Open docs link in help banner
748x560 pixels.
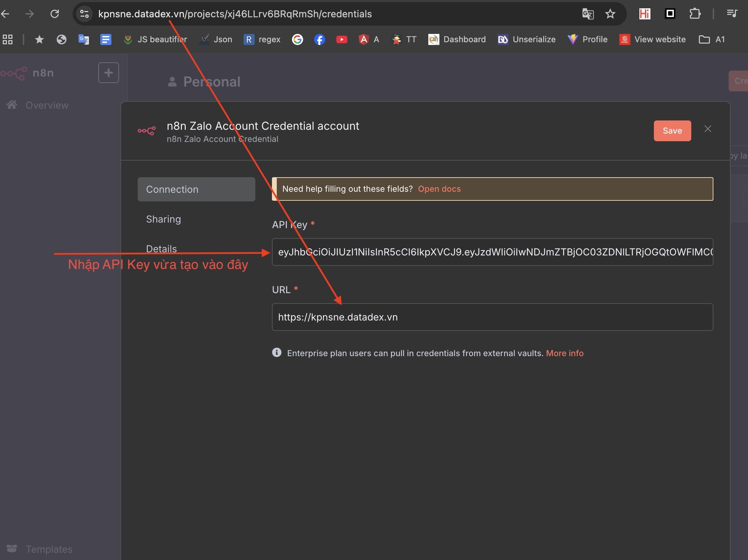pyautogui.click(x=439, y=189)
